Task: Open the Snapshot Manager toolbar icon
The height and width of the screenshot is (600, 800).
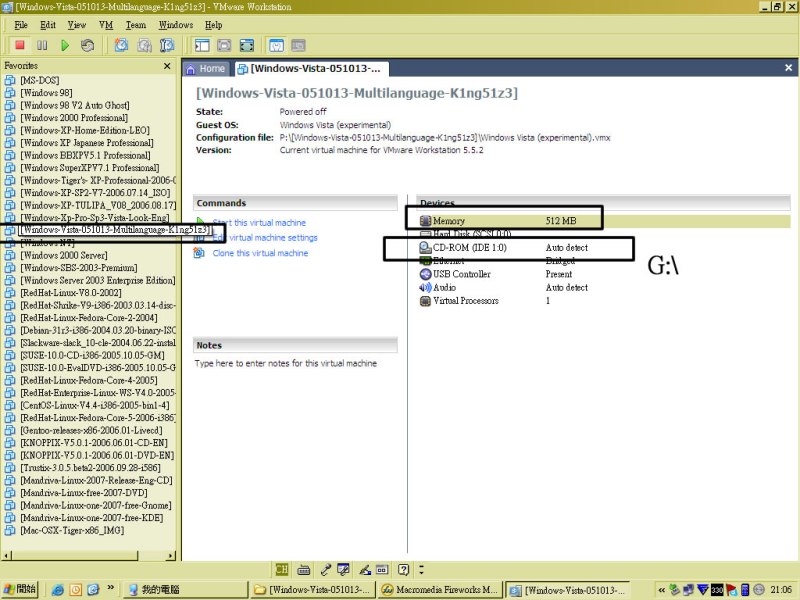Action: (167, 45)
